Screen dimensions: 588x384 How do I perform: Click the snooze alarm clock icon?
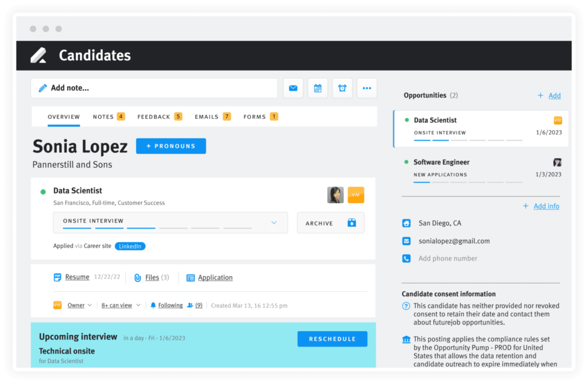click(342, 88)
